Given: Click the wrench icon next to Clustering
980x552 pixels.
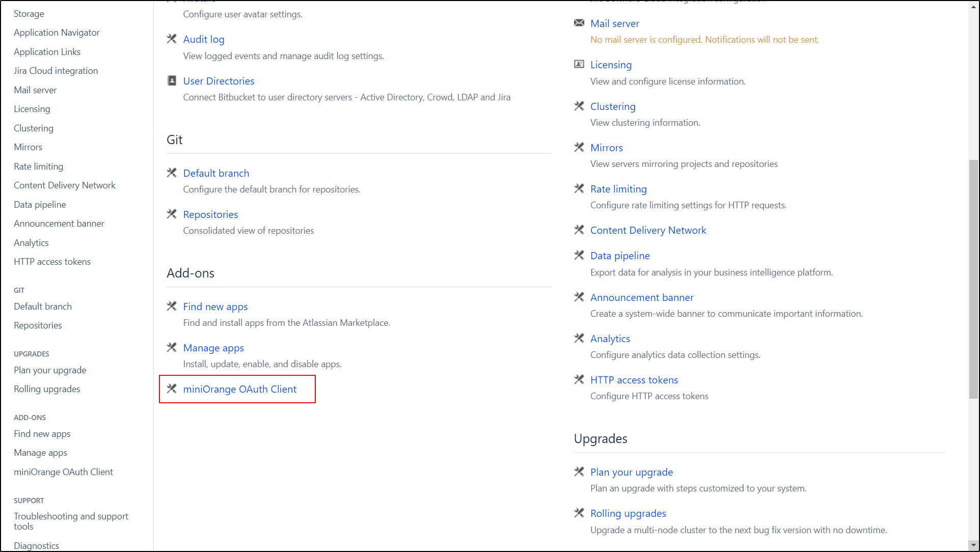Looking at the screenshot, I should click(579, 106).
